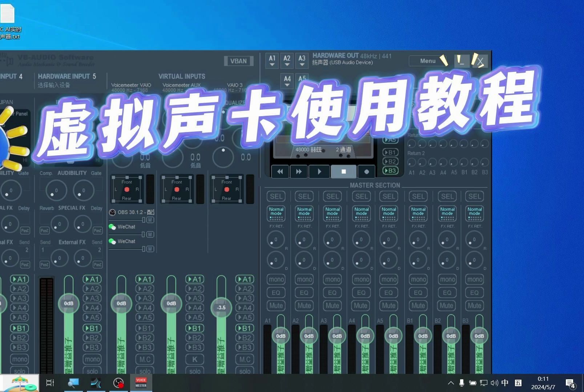
Task: Click the network icon in system tray
Action: [483, 383]
